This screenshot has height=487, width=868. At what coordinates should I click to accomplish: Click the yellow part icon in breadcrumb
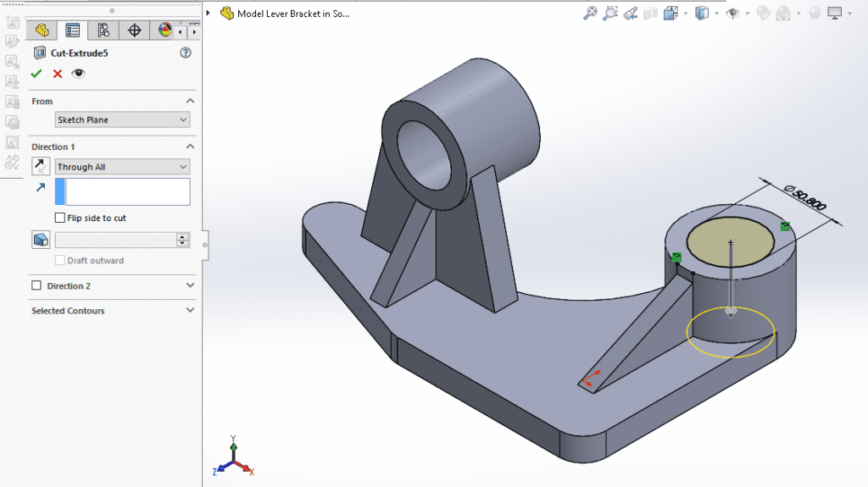(227, 13)
